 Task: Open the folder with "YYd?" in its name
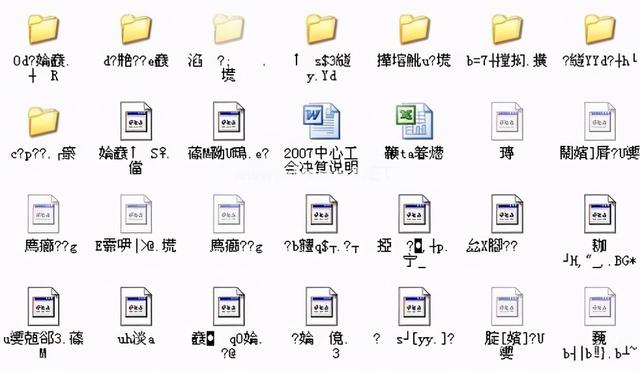tap(600, 30)
